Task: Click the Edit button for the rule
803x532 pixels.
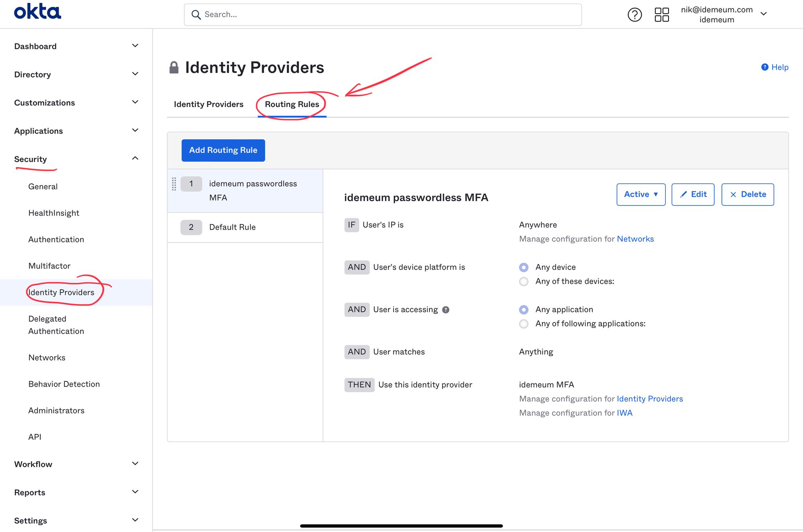Action: pyautogui.click(x=693, y=194)
